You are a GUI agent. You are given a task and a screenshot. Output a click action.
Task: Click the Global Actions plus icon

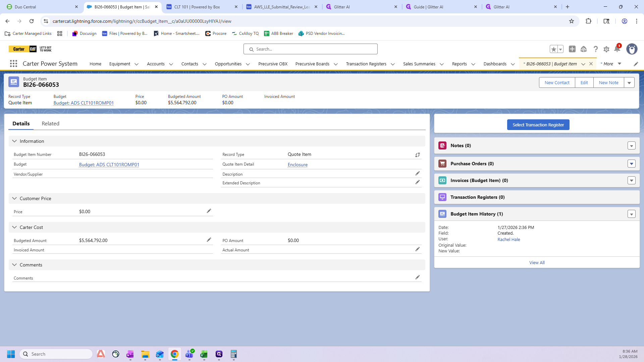pyautogui.click(x=572, y=49)
